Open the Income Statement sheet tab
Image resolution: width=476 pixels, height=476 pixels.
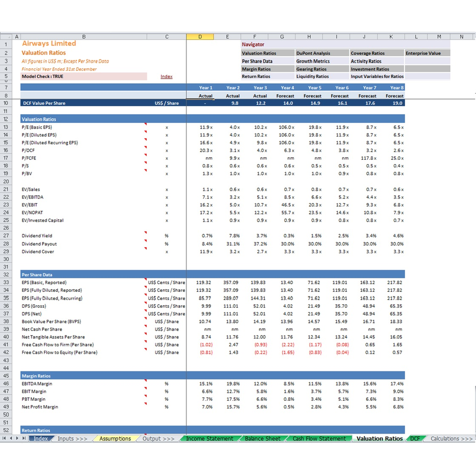tap(209, 438)
